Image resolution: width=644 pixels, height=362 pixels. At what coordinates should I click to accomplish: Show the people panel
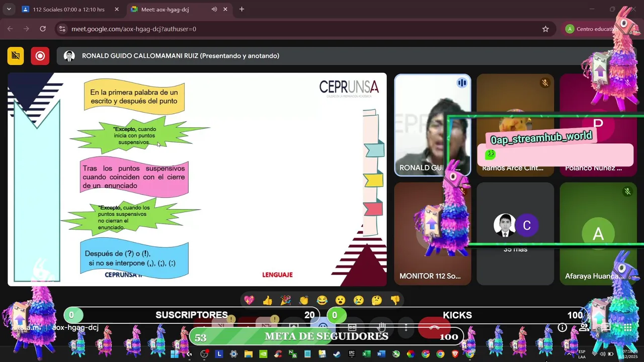(584, 327)
